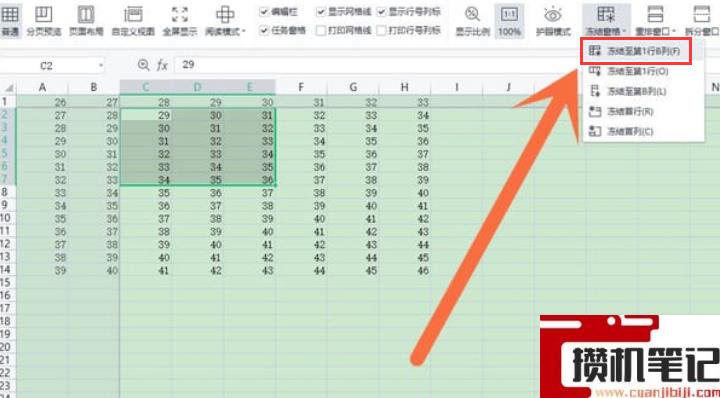This screenshot has height=398, width=720.
Task: Click the Name Box showing C2
Action: coord(46,66)
